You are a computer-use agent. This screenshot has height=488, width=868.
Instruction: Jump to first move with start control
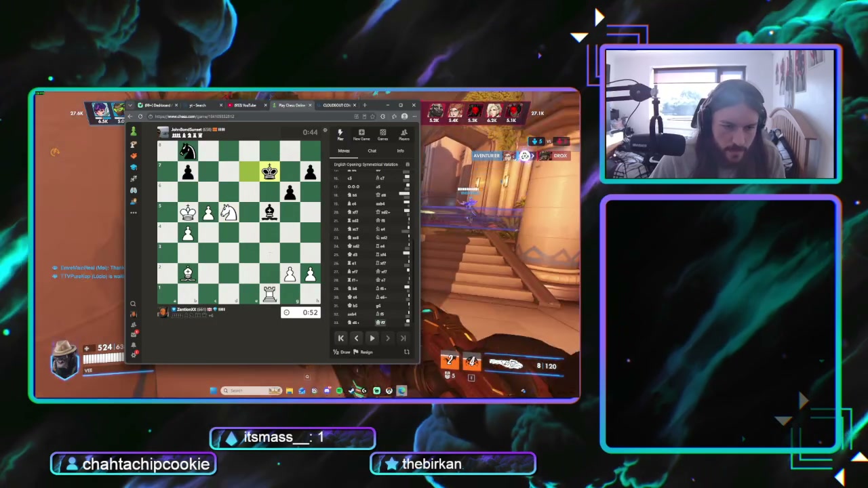click(341, 338)
